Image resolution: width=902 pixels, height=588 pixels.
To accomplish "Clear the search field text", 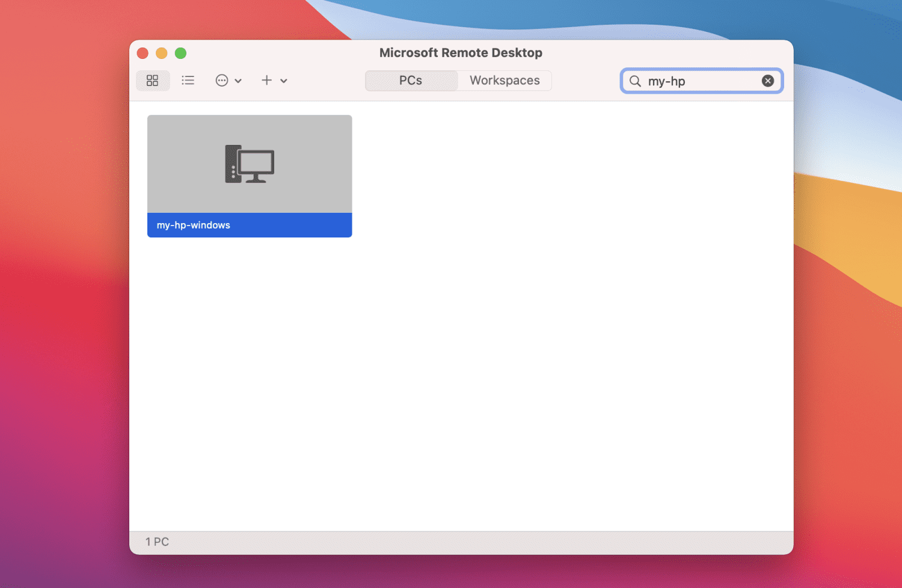I will coord(768,81).
